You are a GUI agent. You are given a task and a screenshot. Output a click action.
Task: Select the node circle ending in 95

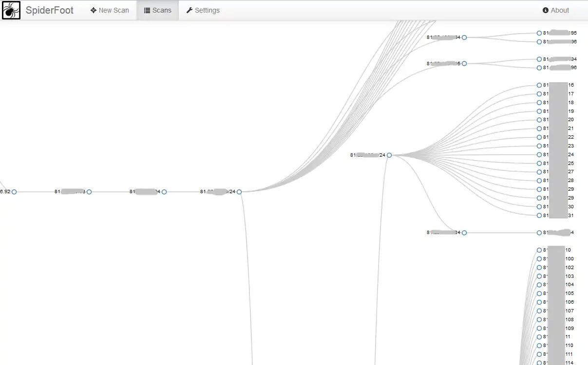click(x=539, y=33)
